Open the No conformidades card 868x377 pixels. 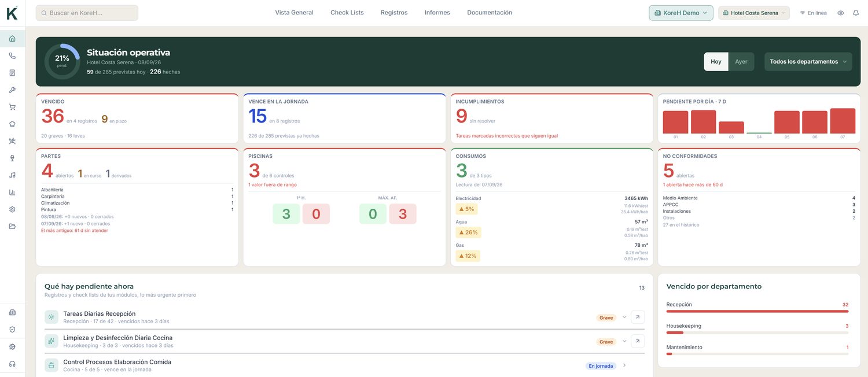pyautogui.click(x=759, y=207)
